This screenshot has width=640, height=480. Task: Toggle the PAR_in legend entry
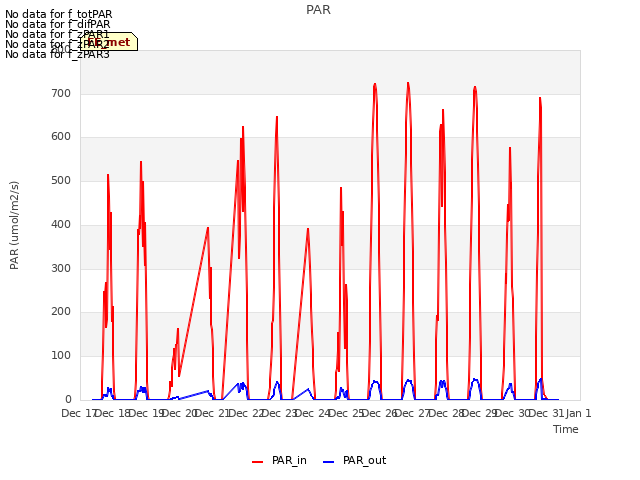280,460
